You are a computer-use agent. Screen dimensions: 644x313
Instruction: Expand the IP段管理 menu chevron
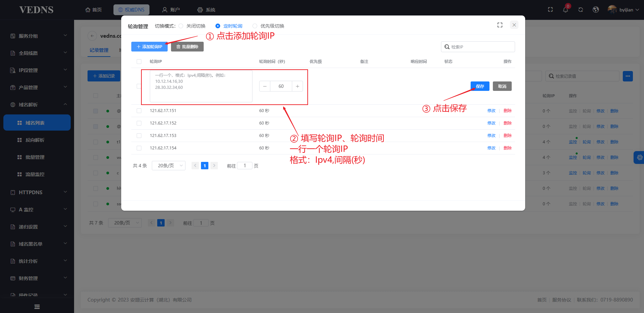[x=65, y=70]
